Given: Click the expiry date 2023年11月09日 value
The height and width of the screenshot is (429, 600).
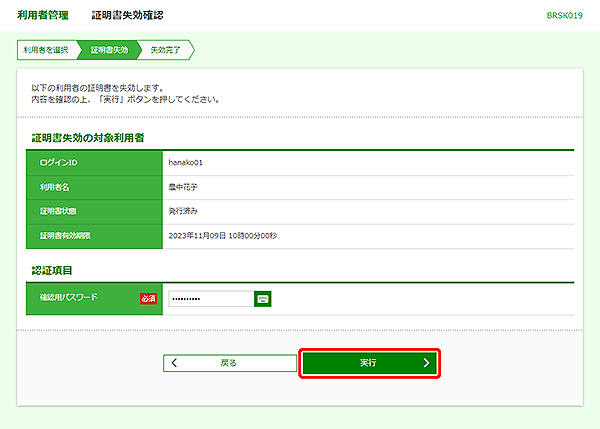Looking at the screenshot, I should pos(223,236).
